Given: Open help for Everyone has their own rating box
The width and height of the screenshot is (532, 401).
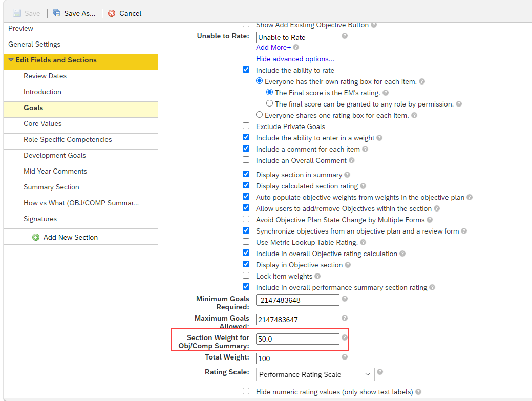Looking at the screenshot, I should [422, 81].
